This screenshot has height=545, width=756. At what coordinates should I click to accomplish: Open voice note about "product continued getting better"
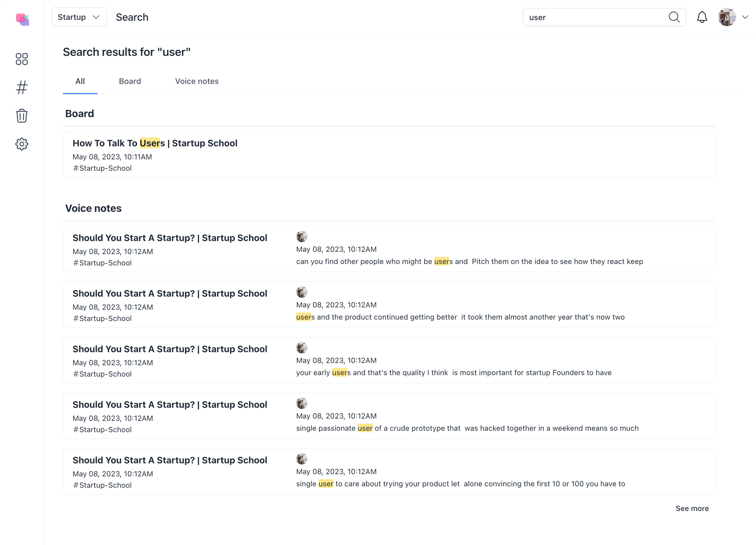tap(389, 305)
